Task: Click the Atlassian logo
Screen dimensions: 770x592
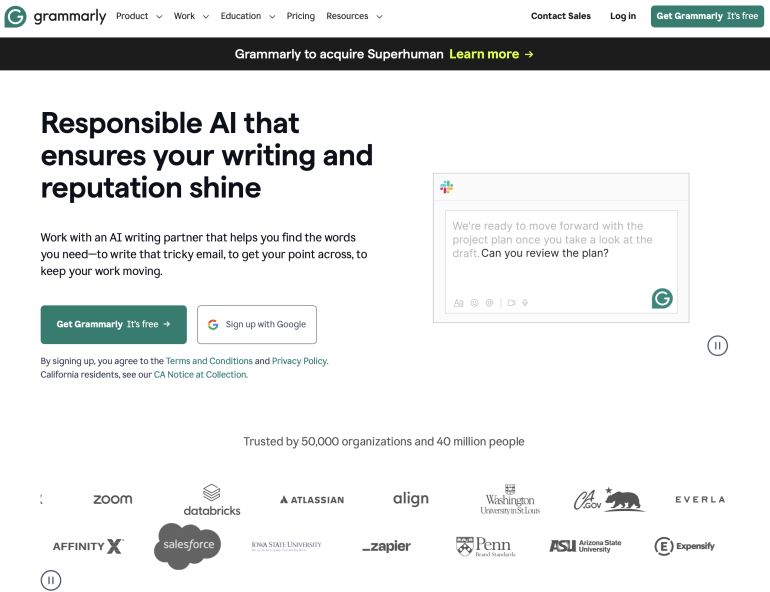Action: (312, 500)
